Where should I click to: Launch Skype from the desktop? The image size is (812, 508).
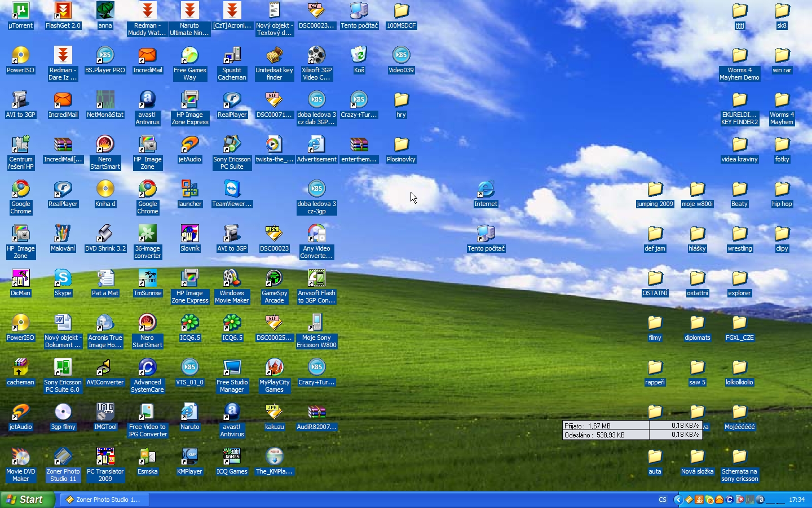pyautogui.click(x=63, y=283)
